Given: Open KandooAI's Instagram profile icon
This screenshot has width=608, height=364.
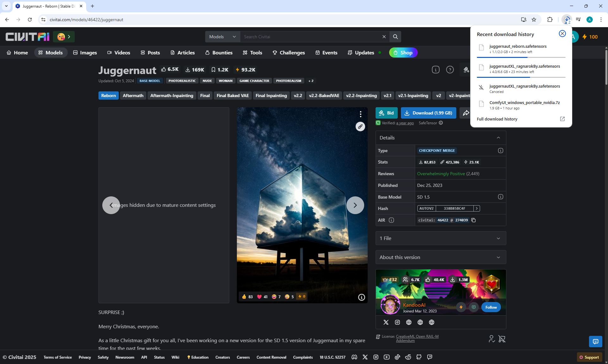Looking at the screenshot, I should pyautogui.click(x=397, y=322).
